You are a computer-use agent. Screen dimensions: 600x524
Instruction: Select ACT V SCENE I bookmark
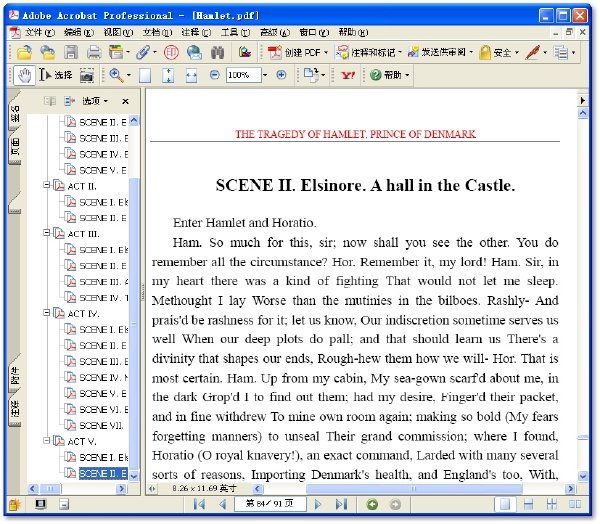point(104,457)
